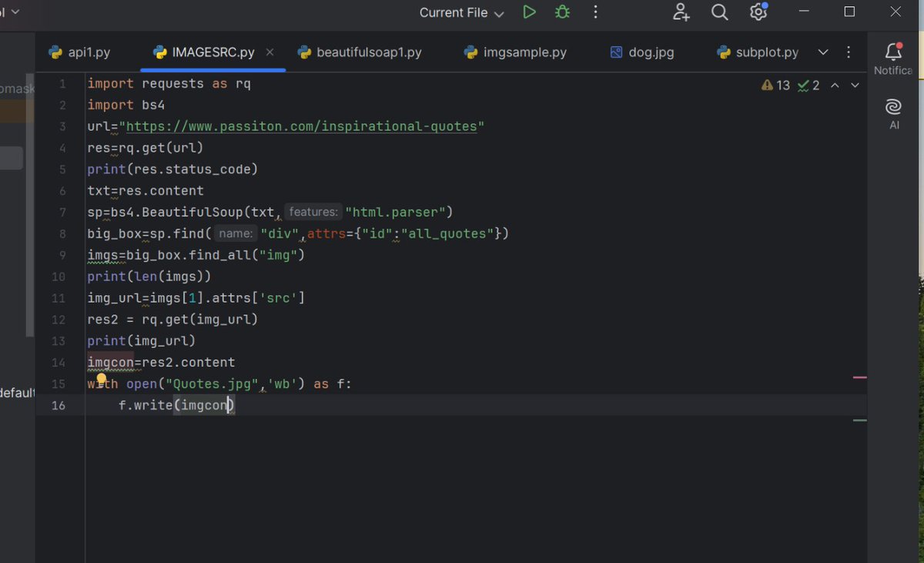Image resolution: width=924 pixels, height=563 pixels.
Task: Click the features: parameter hint
Action: (313, 212)
